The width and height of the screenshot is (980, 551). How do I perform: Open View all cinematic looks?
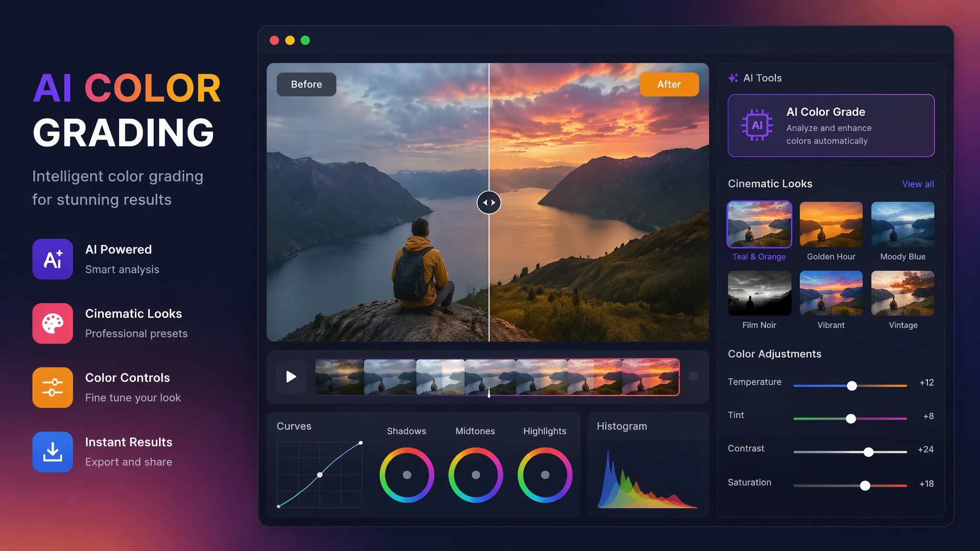pos(918,184)
